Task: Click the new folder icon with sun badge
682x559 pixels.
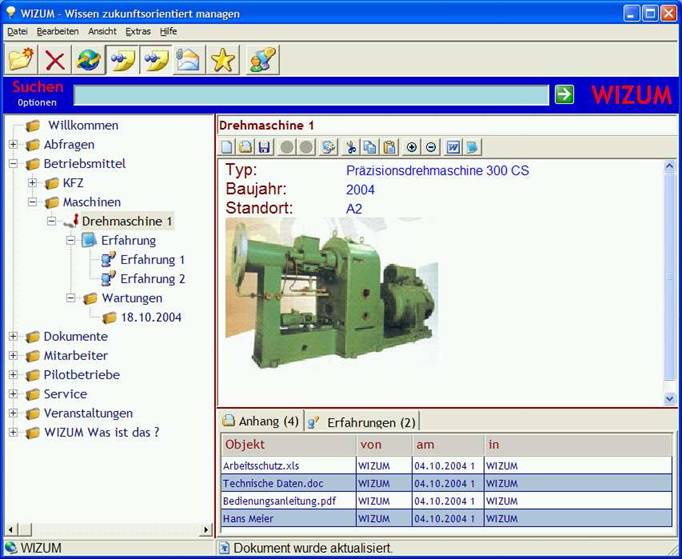Action: click(x=21, y=60)
